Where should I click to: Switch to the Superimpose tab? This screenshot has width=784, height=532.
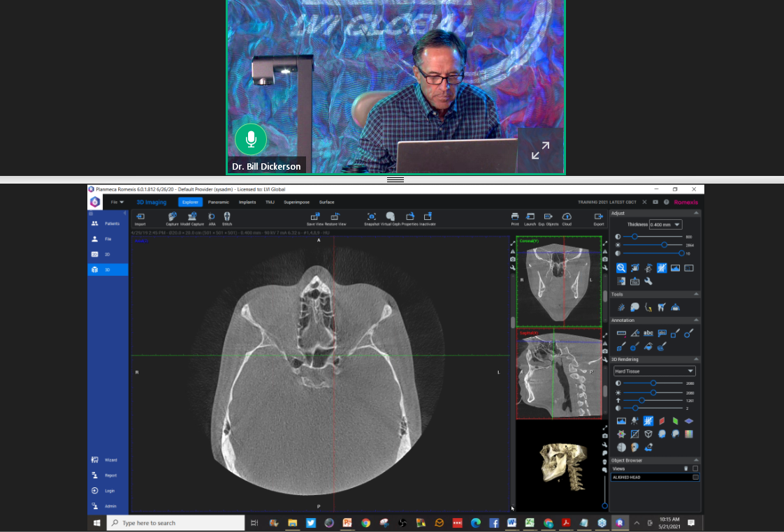[296, 202]
